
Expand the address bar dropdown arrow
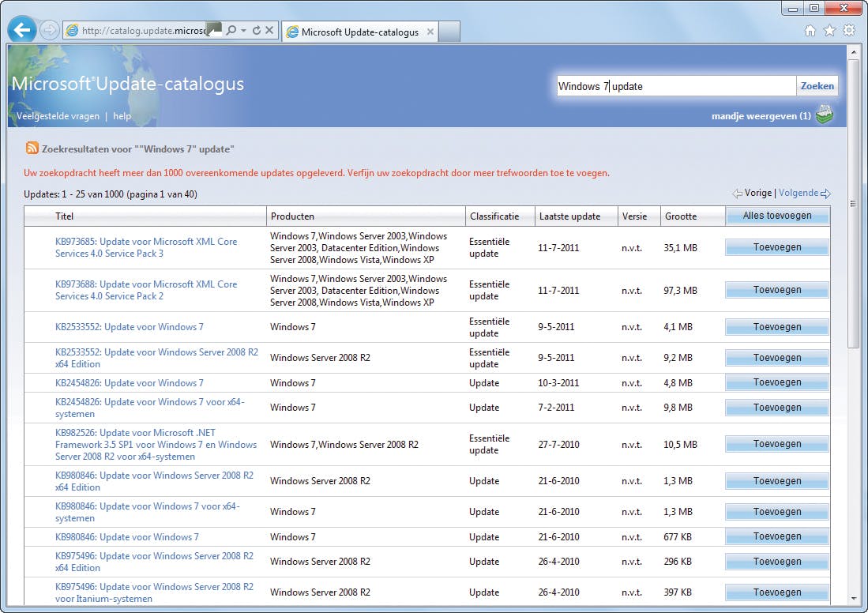[244, 31]
